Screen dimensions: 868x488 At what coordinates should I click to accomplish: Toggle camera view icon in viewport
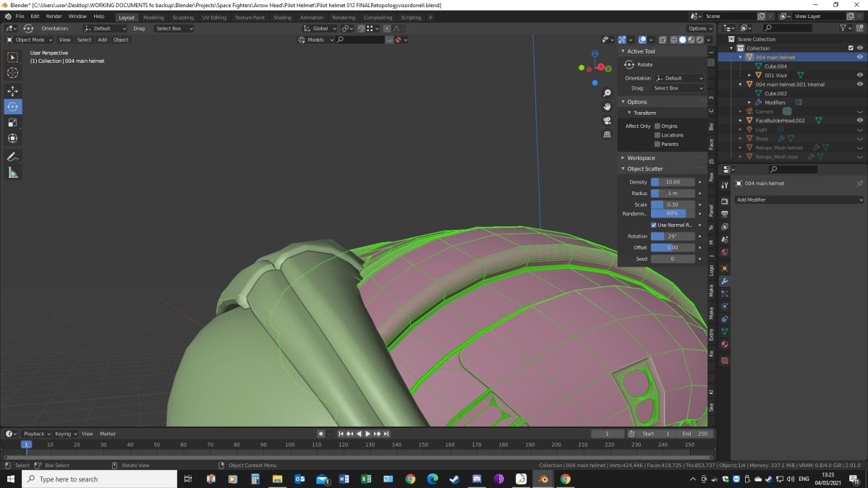click(x=607, y=120)
